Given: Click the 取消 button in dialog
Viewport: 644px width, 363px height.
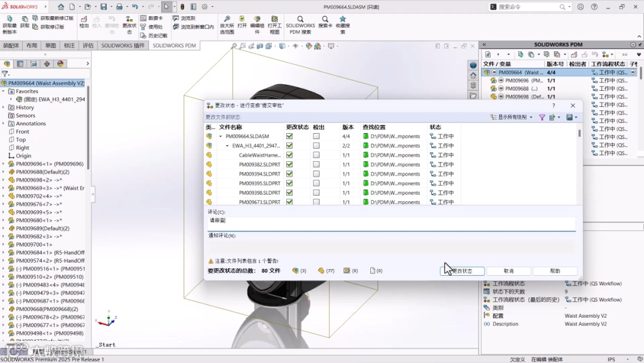Looking at the screenshot, I should (509, 271).
